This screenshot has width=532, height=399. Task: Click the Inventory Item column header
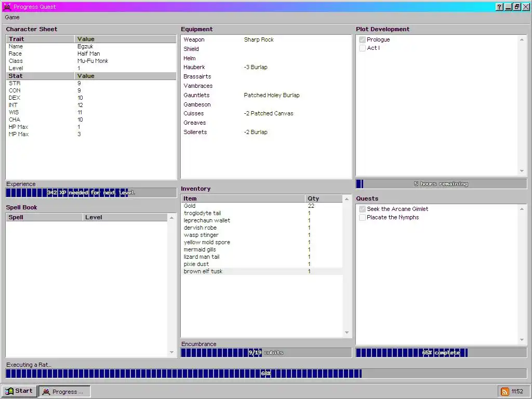point(243,199)
